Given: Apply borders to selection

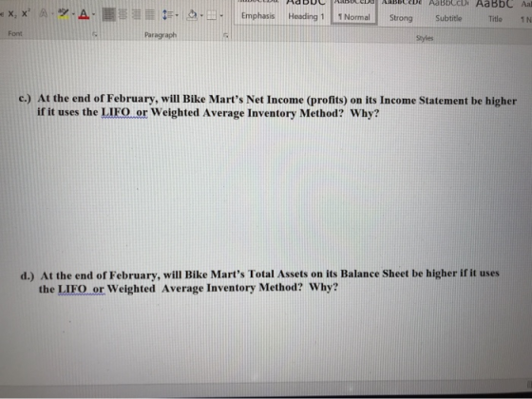Looking at the screenshot, I should tap(212, 15).
